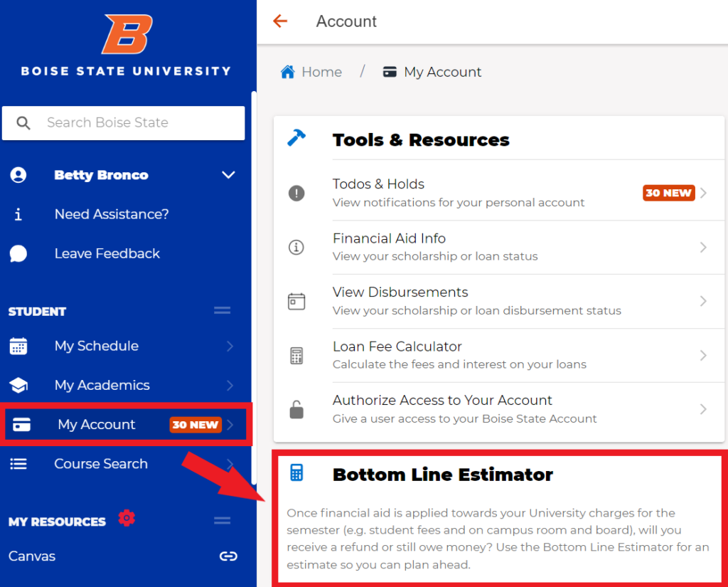Image resolution: width=728 pixels, height=587 pixels.
Task: Open Loan Fee Calculator
Action: (x=498, y=356)
